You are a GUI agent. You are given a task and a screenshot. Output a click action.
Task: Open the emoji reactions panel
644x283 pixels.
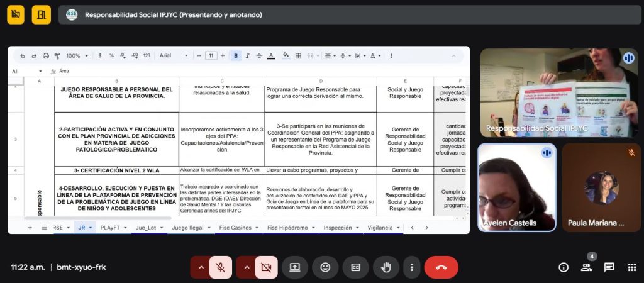(325, 267)
